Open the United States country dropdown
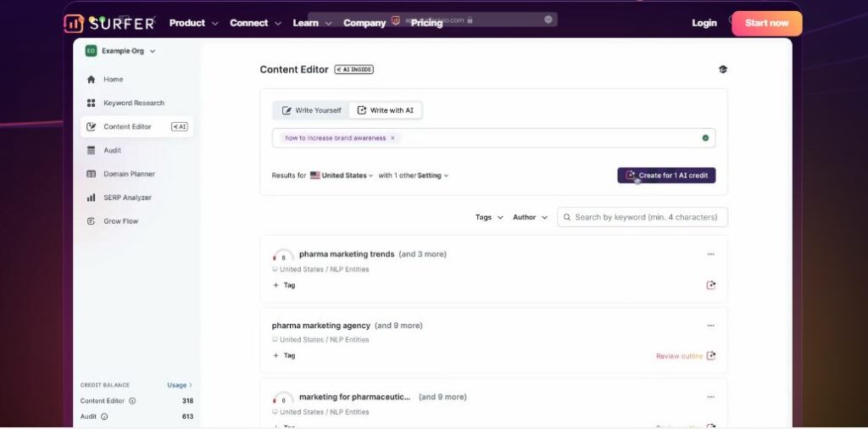The height and width of the screenshot is (429, 868). (342, 175)
